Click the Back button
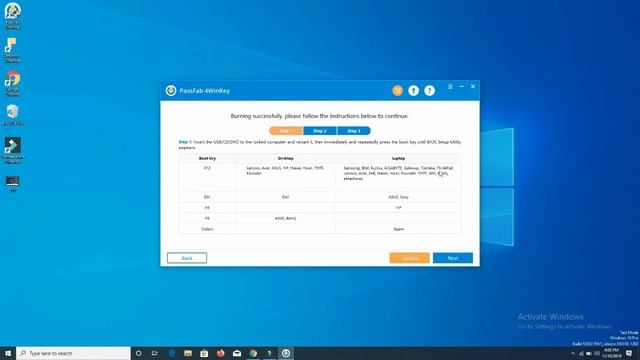 coord(187,258)
